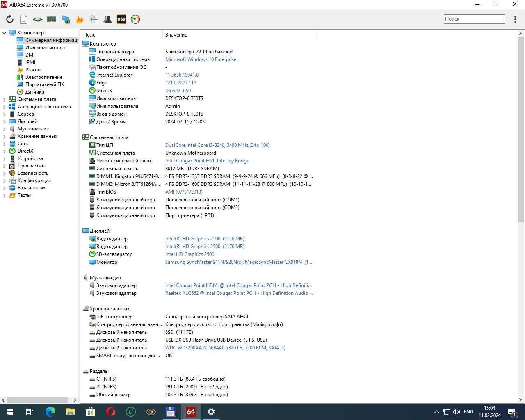Show hidden system tray icons
Image resolution: width=525 pixels, height=420 pixels.
coord(437,412)
